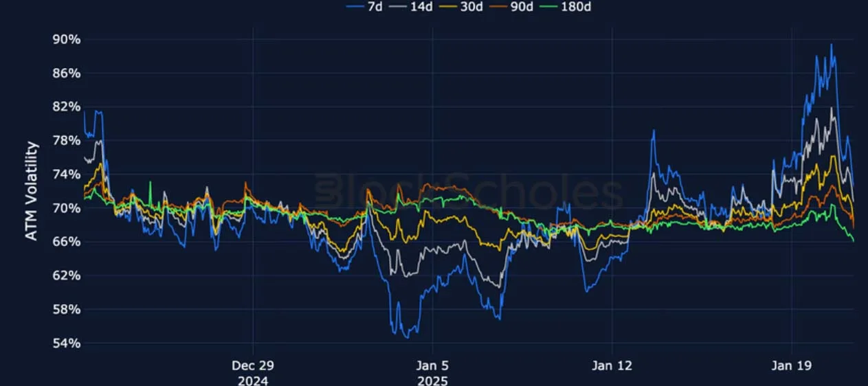Click the 62% y-axis tick label
The height and width of the screenshot is (386, 868).
point(67,275)
